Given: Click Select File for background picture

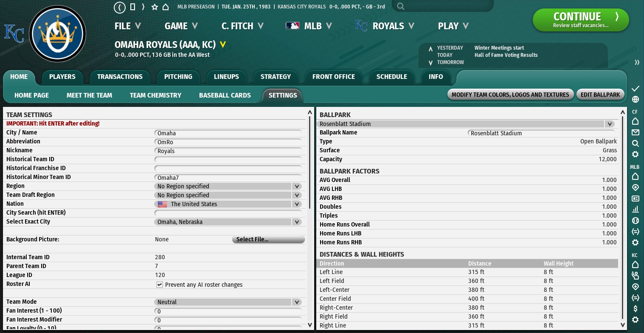Looking at the screenshot, I should click(268, 239).
